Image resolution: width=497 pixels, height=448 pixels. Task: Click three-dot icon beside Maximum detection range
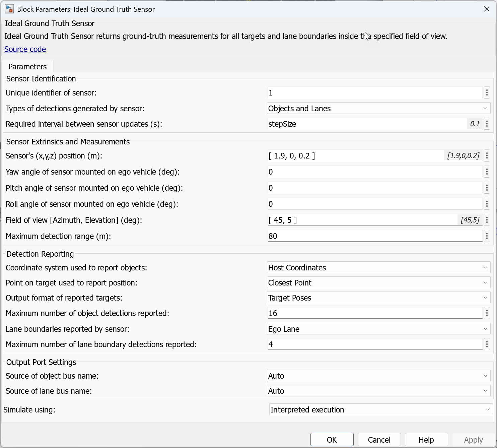pyautogui.click(x=487, y=236)
